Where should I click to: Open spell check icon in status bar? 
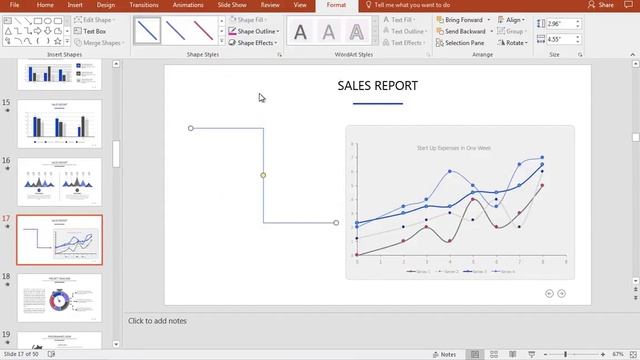51,354
